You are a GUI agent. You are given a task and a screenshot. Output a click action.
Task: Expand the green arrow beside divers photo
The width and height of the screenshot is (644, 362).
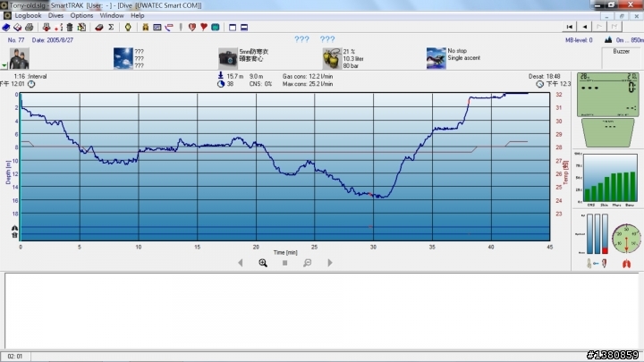[x=4, y=65]
